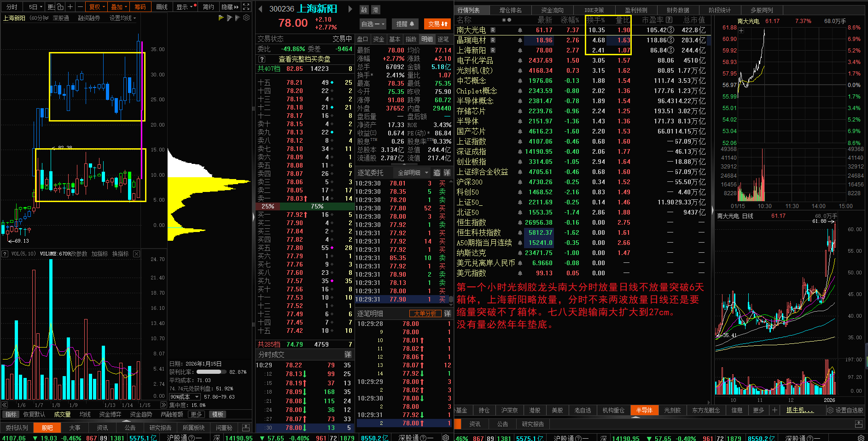The width and height of the screenshot is (868, 441).
Task: Toggle 画线 drawing mode
Action: [162, 7]
